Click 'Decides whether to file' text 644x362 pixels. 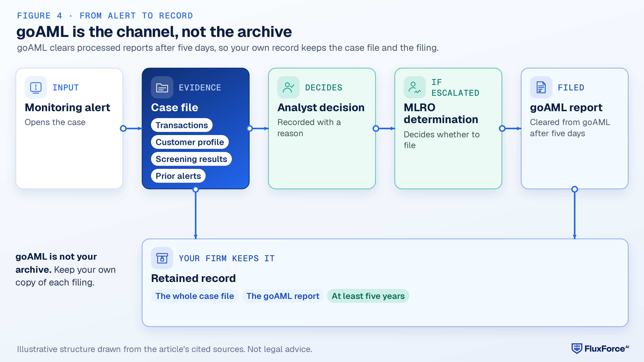point(442,140)
